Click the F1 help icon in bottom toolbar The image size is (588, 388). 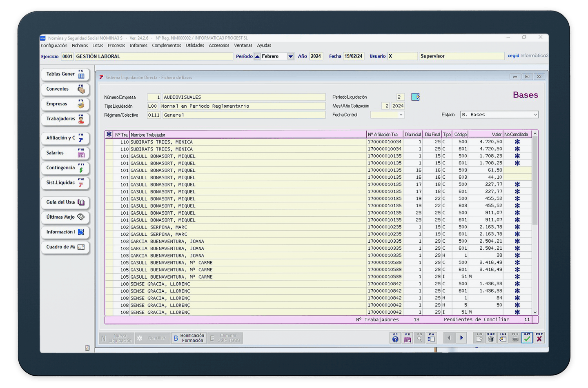395,338
